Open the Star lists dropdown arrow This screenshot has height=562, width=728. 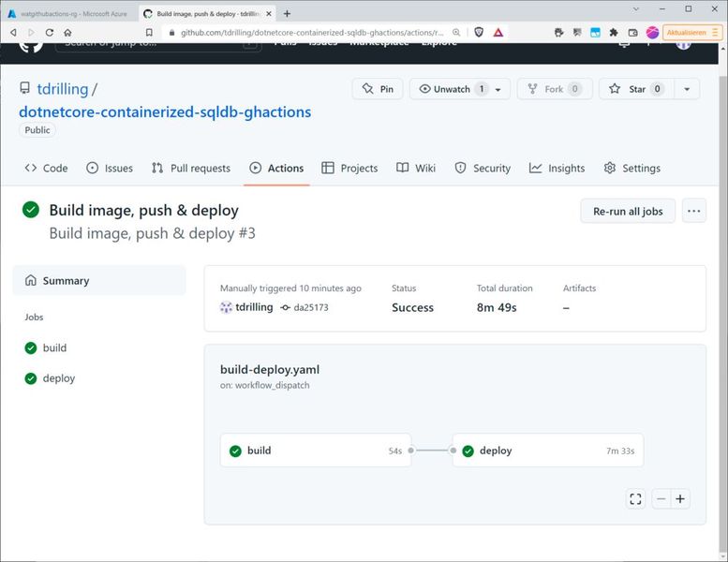pos(687,89)
